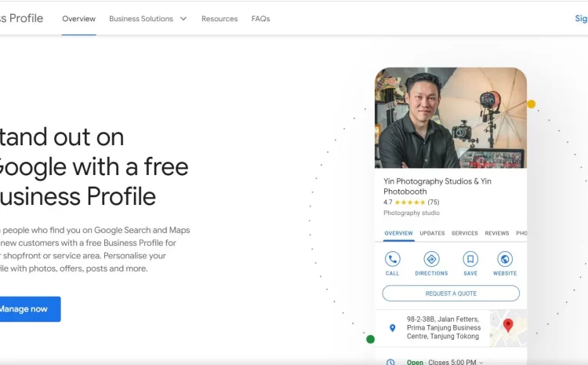Open the Overview tab in top navigation
This screenshot has height=365, width=588.
click(x=78, y=19)
